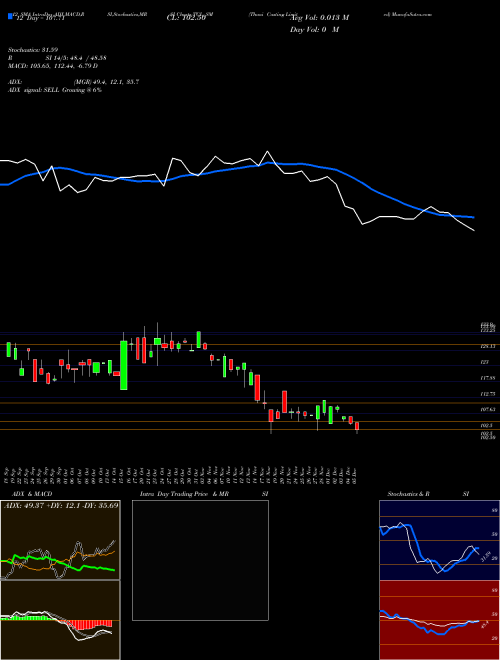Click the white price line peak on top chart
This screenshot has height=660, width=500.
[267, 152]
